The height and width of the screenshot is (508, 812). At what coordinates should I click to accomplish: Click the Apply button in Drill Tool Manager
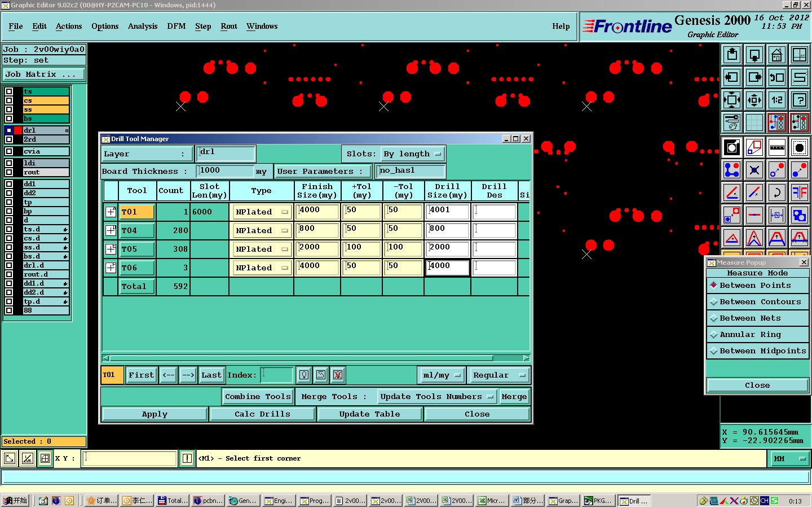coord(155,414)
